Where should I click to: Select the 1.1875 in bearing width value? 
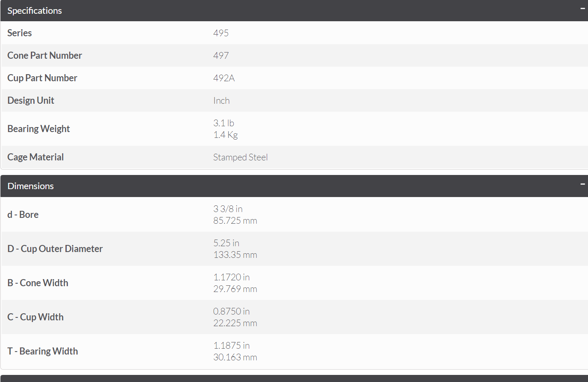(231, 345)
